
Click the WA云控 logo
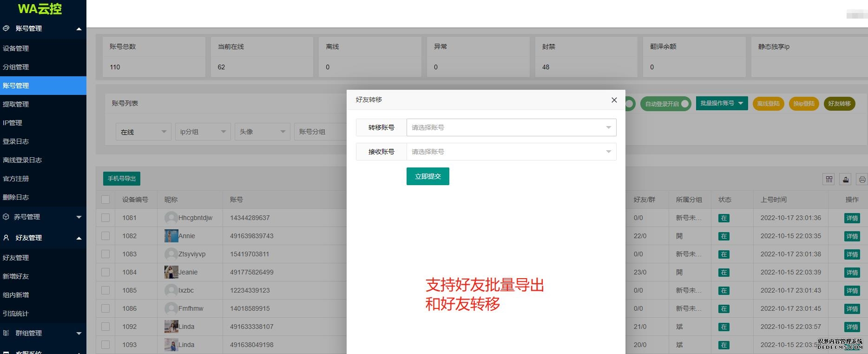pos(39,9)
